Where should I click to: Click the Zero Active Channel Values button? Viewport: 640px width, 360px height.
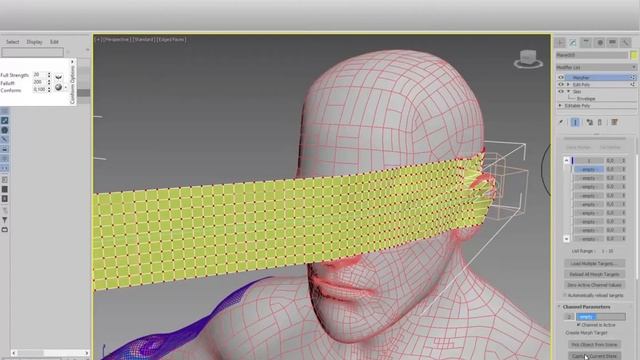595,285
